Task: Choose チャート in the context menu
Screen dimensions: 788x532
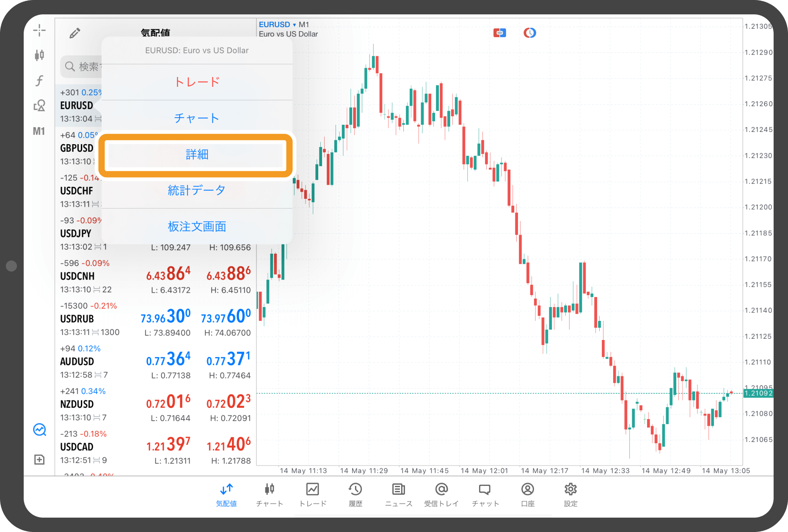Action: (197, 118)
